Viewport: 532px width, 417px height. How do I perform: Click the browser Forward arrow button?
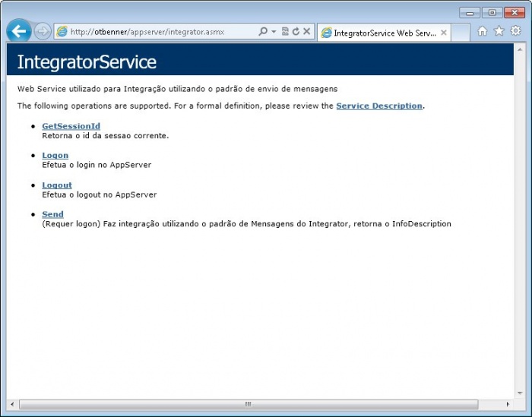[43, 31]
